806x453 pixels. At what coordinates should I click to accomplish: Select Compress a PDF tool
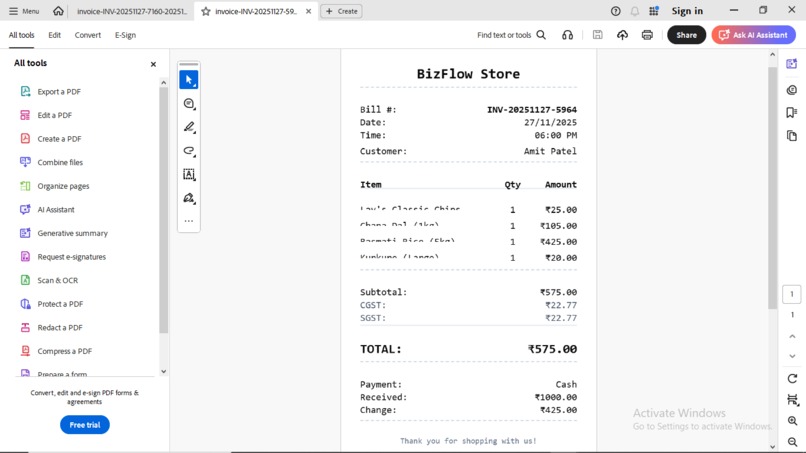click(x=56, y=351)
